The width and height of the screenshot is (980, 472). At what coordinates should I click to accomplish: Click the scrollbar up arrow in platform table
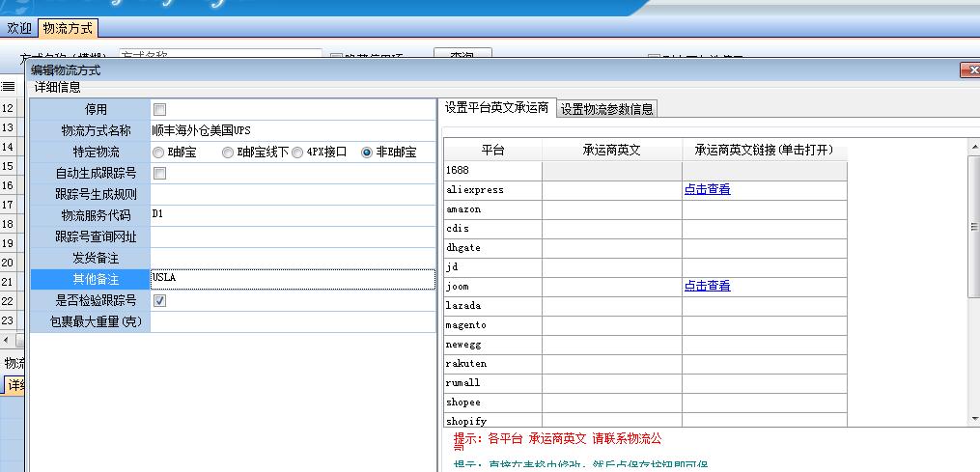973,146
